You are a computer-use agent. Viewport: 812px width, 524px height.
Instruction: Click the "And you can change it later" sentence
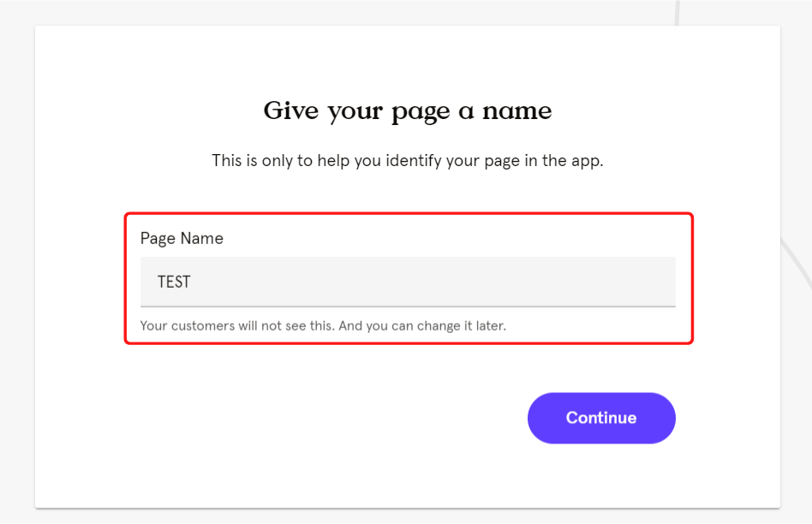pyautogui.click(x=422, y=325)
